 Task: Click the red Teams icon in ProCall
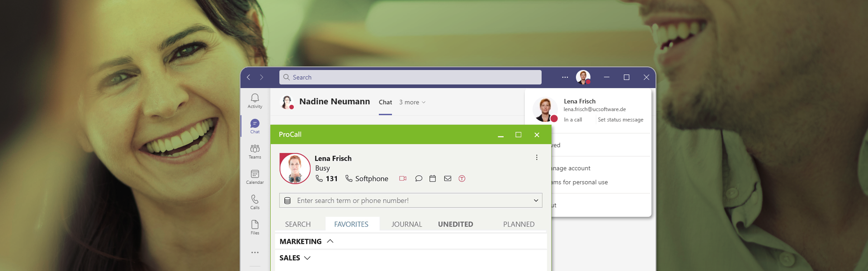pos(462,178)
